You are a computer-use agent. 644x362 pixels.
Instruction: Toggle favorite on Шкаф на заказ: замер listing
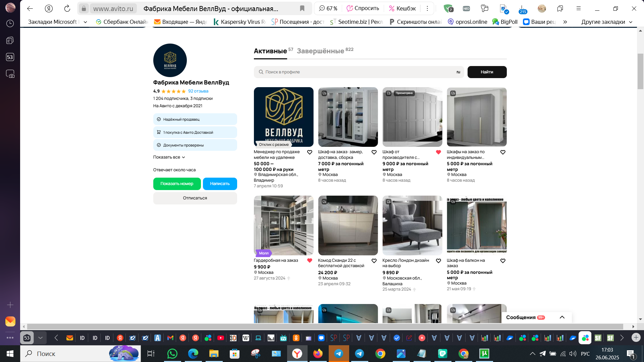click(x=374, y=152)
